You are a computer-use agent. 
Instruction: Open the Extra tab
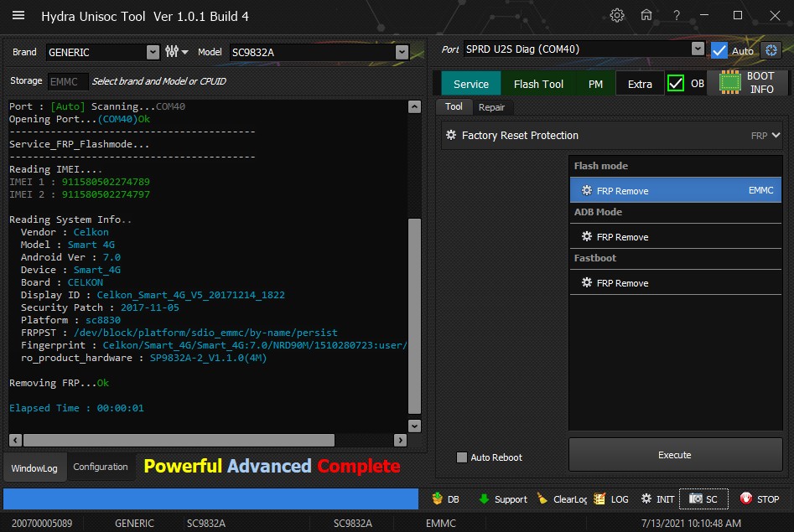click(640, 84)
